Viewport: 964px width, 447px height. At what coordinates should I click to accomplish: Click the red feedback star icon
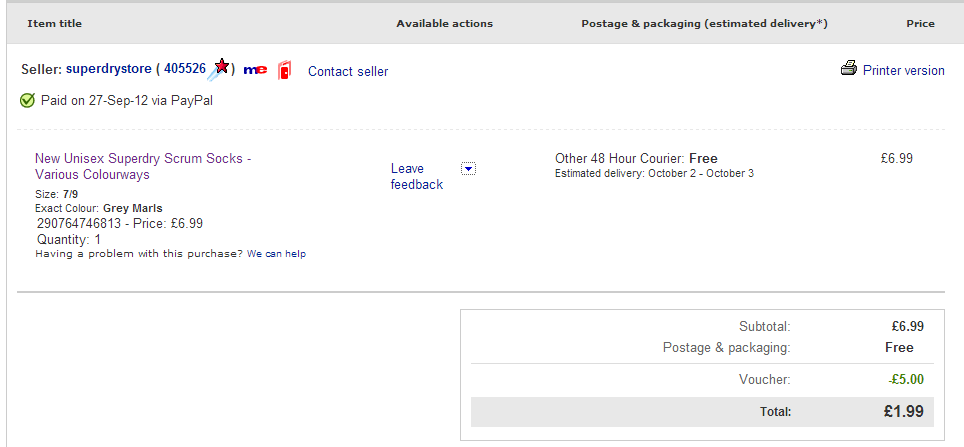tap(222, 67)
